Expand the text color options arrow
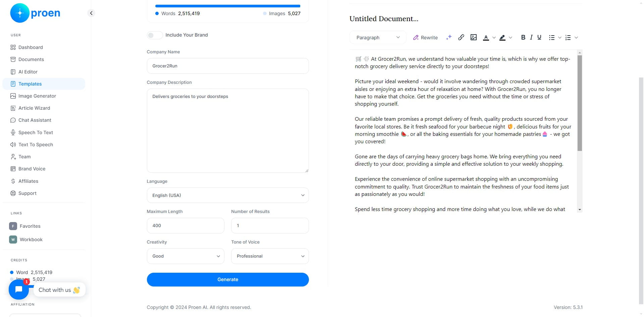Viewport: 644px width, 317px height. [x=494, y=38]
